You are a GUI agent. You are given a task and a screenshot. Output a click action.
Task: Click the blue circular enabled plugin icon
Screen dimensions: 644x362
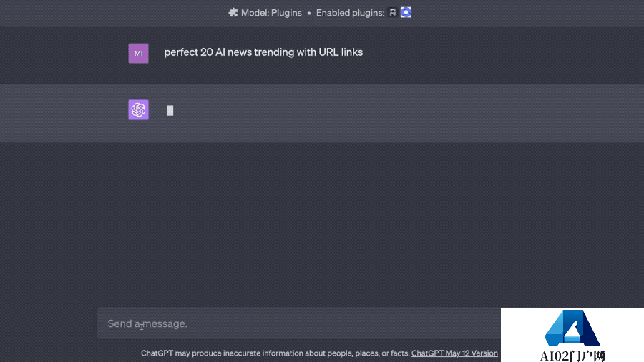pos(406,12)
